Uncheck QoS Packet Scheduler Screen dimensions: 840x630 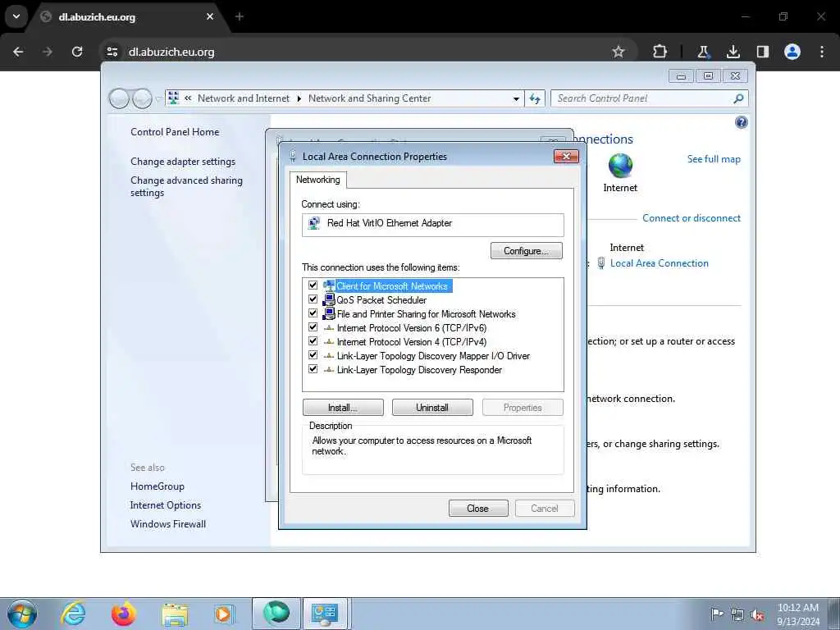click(x=313, y=299)
